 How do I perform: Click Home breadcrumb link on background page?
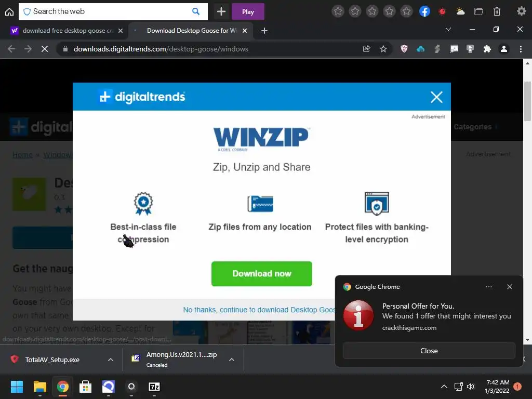22,155
